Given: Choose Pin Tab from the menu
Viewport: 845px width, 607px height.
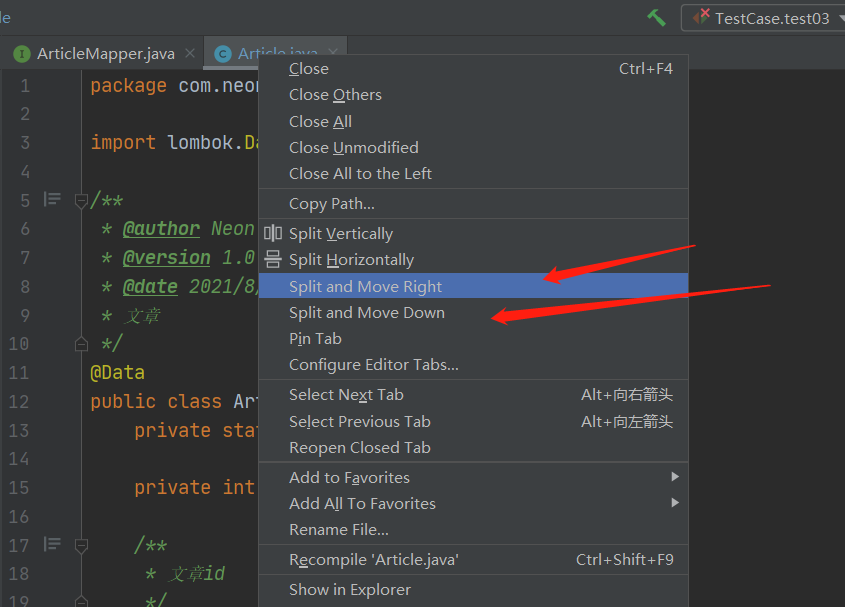Looking at the screenshot, I should 473,339.
